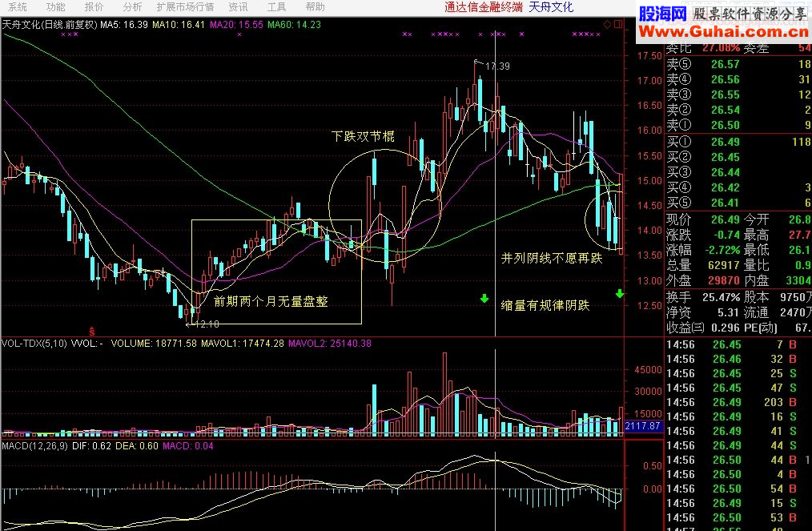This screenshot has width=812, height=531.
Task: Select the MA5: 16.39 indicator label
Action: 124,24
